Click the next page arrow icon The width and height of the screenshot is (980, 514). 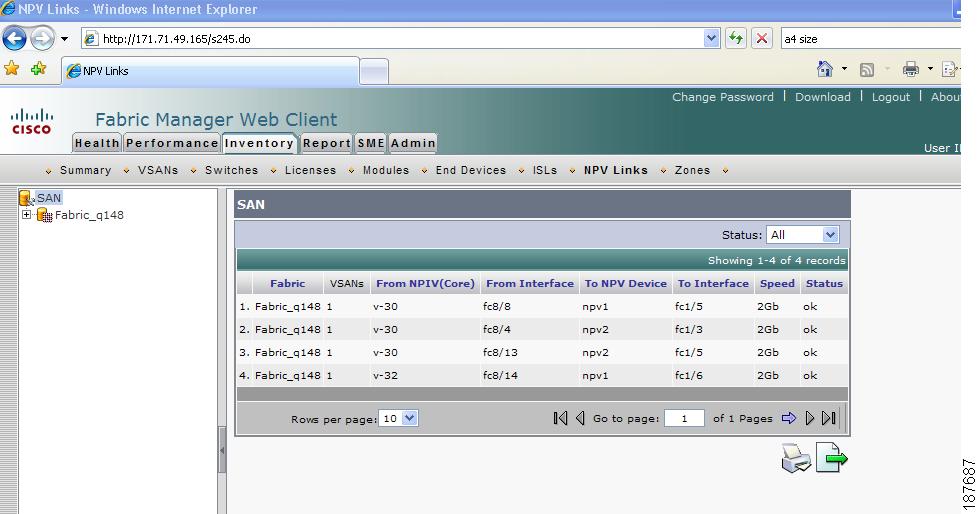(x=810, y=418)
